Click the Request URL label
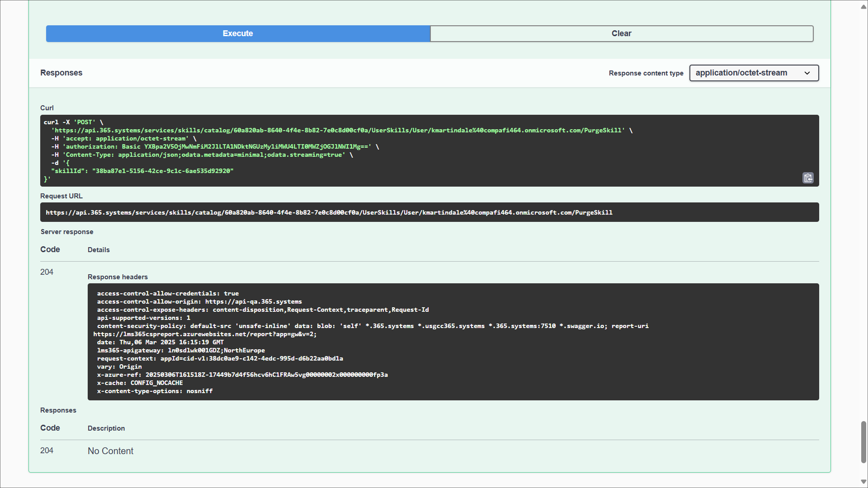 point(61,196)
